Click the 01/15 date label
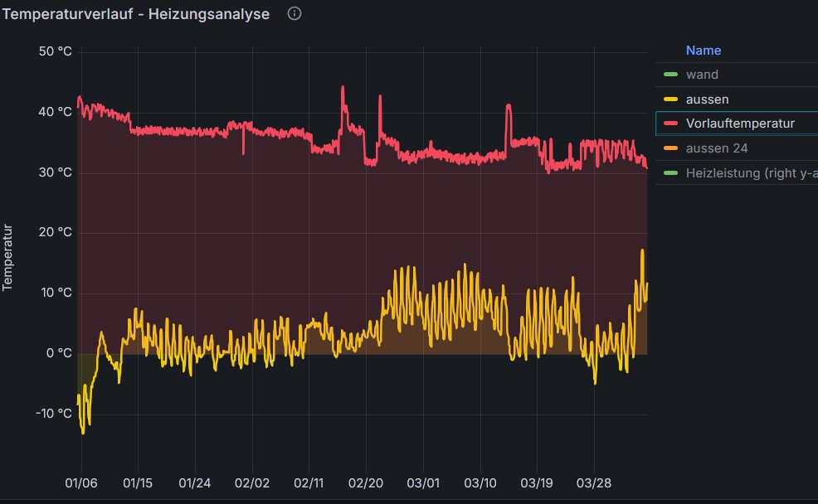Image resolution: width=818 pixels, height=504 pixels. [x=138, y=483]
